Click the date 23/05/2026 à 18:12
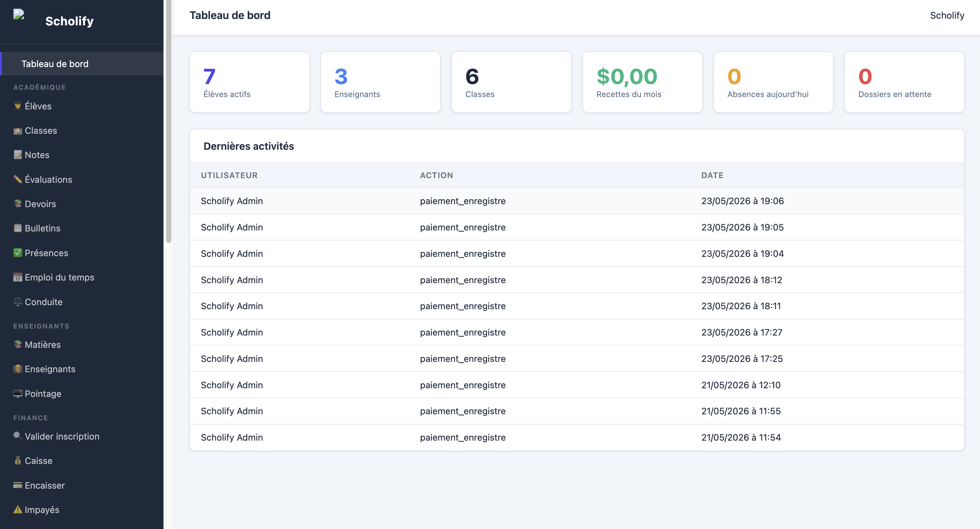This screenshot has height=529, width=980. (742, 280)
